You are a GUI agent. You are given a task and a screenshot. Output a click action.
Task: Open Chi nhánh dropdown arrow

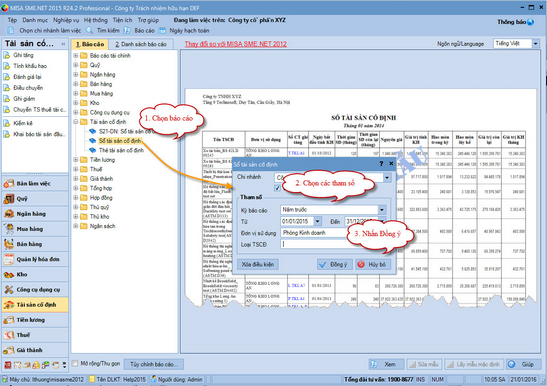click(x=387, y=178)
